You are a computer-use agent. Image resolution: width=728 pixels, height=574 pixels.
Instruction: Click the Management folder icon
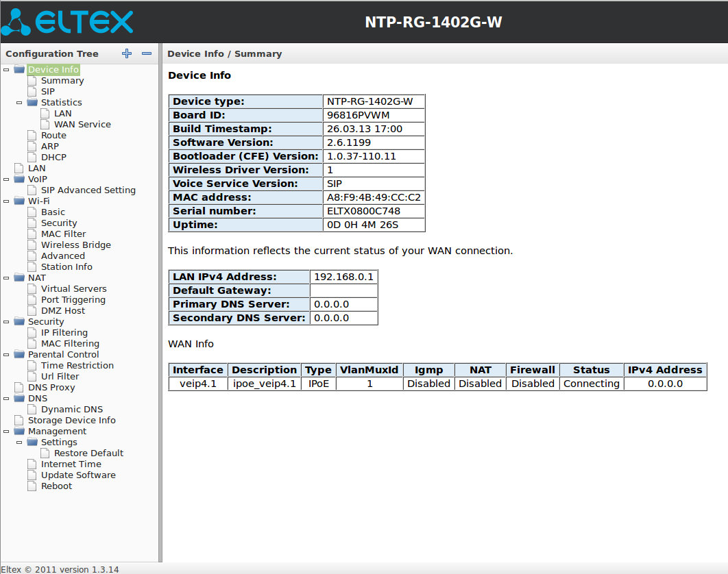19,431
